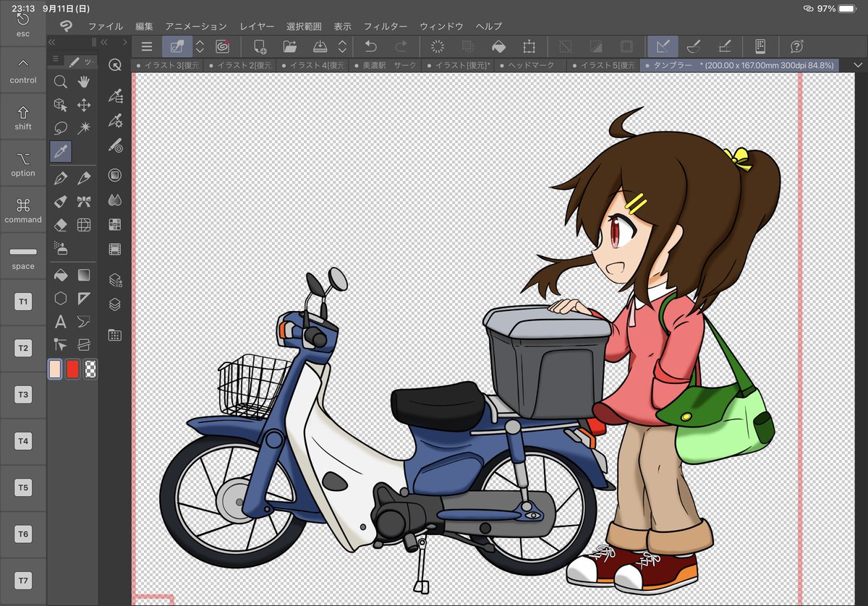The width and height of the screenshot is (868, 606).
Task: Select the Eyedropper tool
Action: coord(61,152)
